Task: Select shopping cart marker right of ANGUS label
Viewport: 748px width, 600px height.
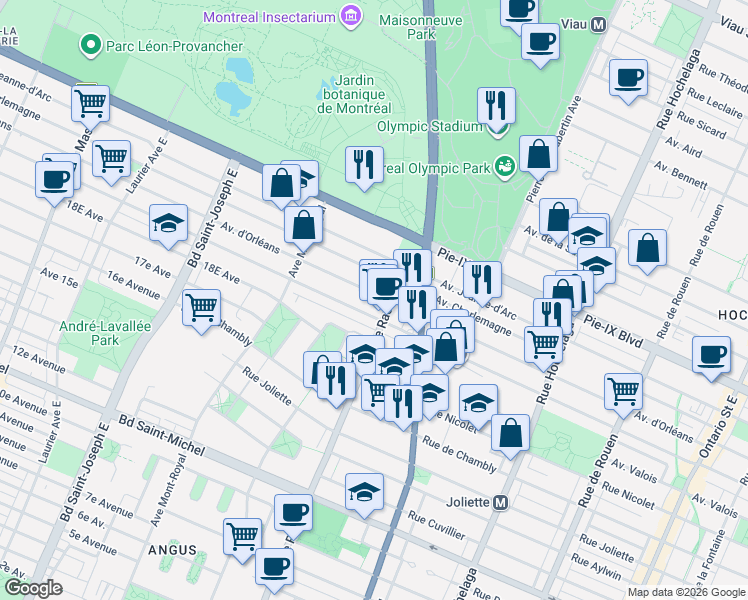Action: [x=243, y=537]
